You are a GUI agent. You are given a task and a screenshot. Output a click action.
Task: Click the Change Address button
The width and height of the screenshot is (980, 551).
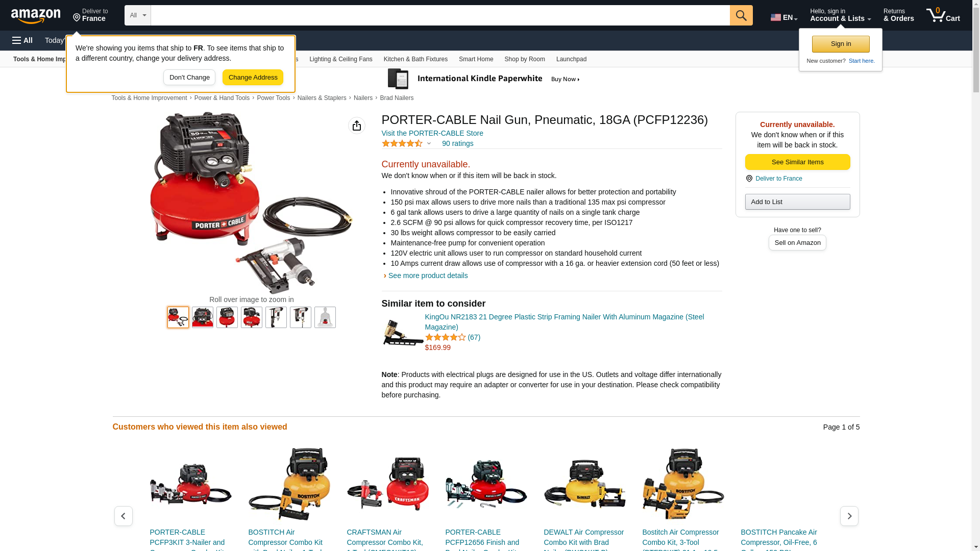tap(253, 78)
